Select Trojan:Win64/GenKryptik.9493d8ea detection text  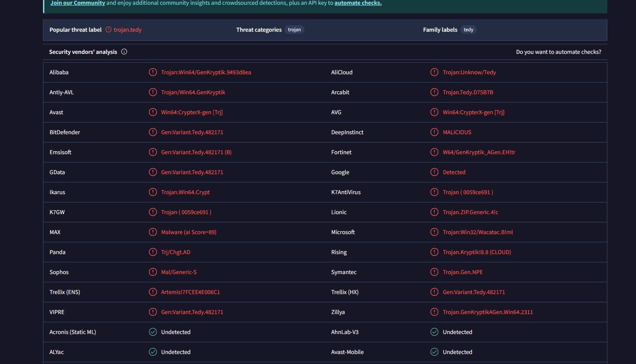coord(206,72)
